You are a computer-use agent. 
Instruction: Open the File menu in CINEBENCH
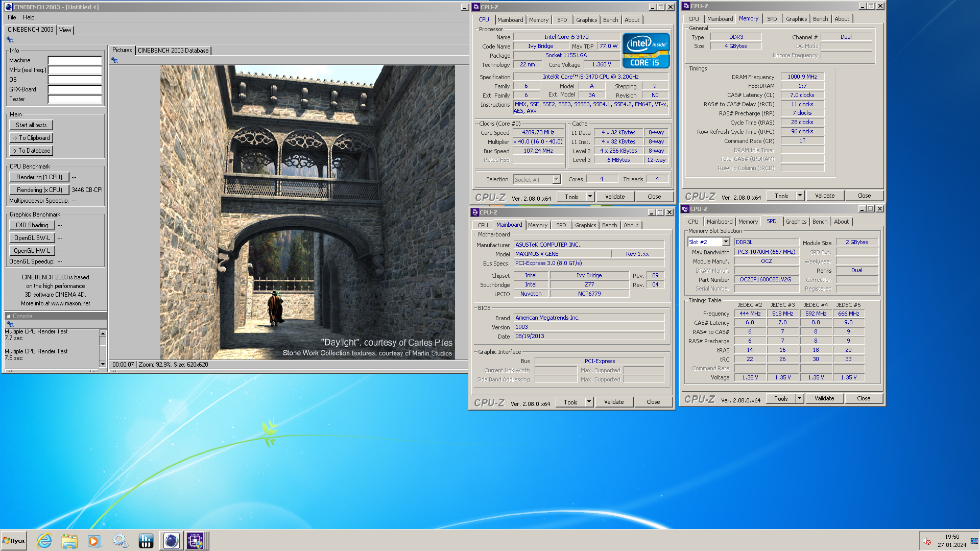[x=12, y=17]
